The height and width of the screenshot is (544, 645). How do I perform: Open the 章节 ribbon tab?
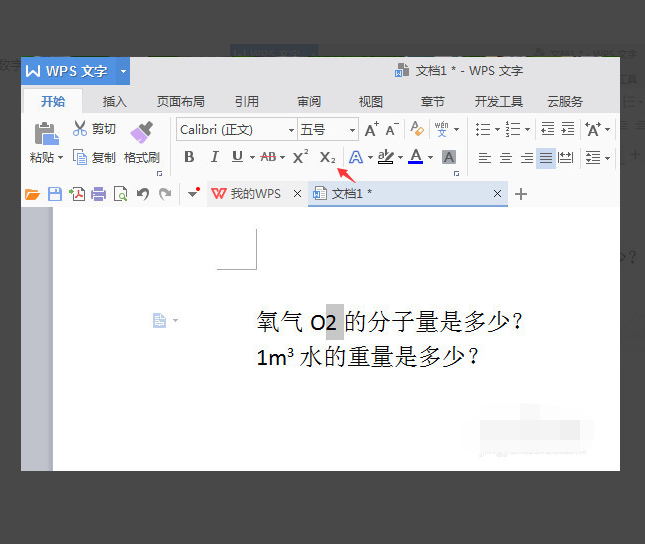point(433,101)
